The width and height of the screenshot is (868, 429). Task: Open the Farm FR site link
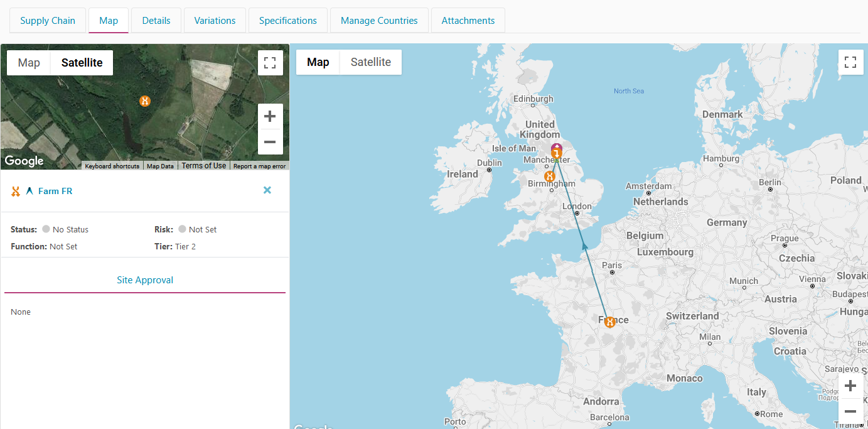[55, 191]
